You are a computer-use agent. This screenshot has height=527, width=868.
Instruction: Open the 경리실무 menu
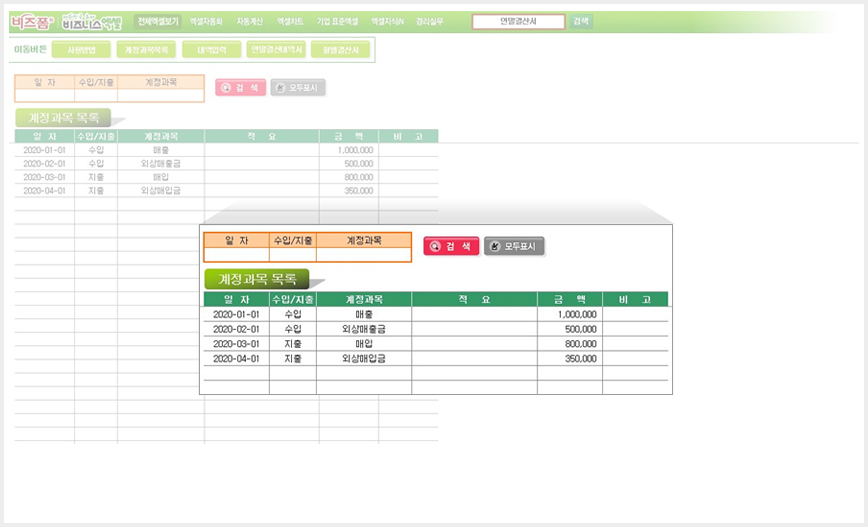pos(430,22)
